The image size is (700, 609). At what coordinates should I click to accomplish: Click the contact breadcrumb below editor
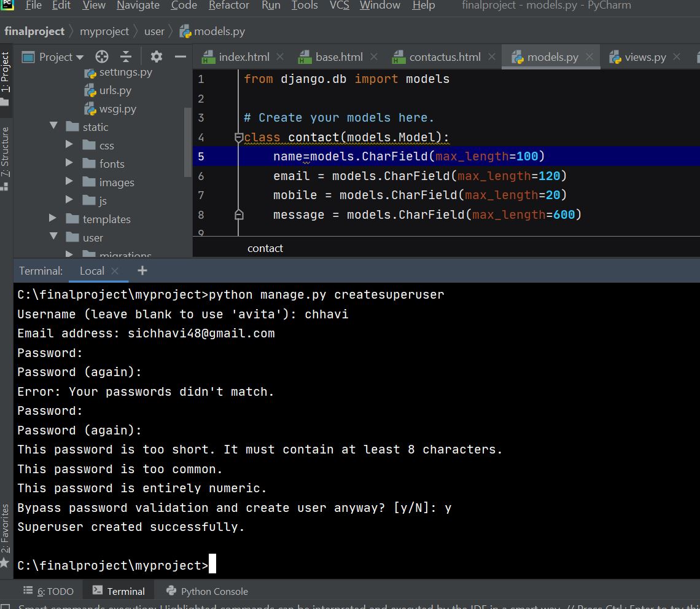click(265, 248)
